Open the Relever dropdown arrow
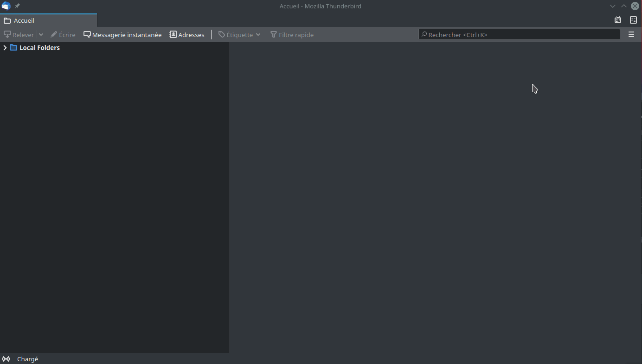The width and height of the screenshot is (642, 364). [41, 35]
